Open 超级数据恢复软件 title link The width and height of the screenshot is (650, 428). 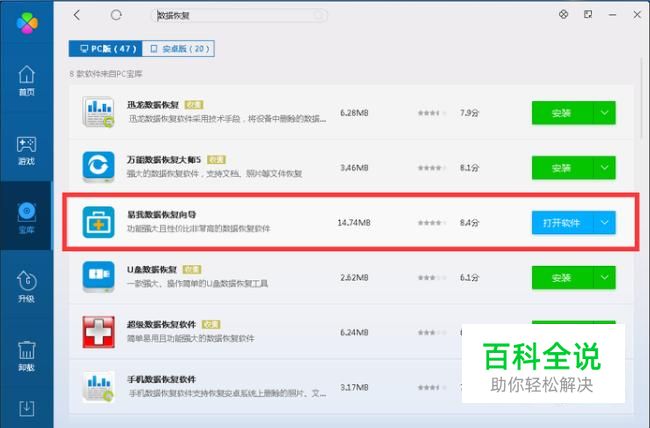tap(161, 324)
